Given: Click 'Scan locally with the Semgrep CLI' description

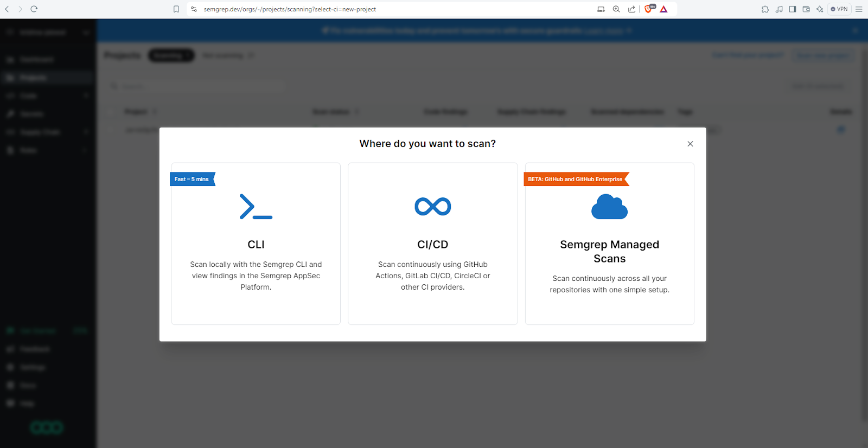Looking at the screenshot, I should [256, 276].
